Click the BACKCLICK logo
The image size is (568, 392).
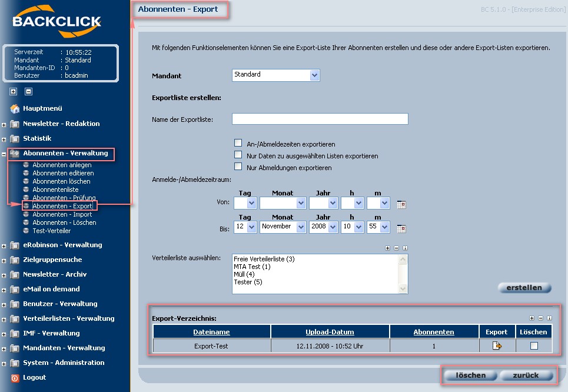pyautogui.click(x=57, y=21)
